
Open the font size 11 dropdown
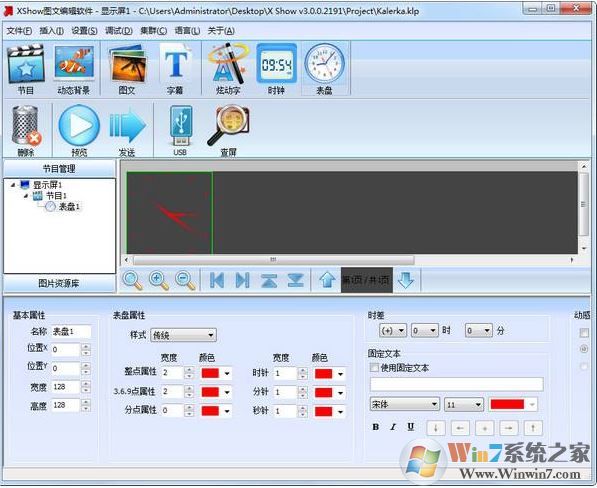[464, 404]
